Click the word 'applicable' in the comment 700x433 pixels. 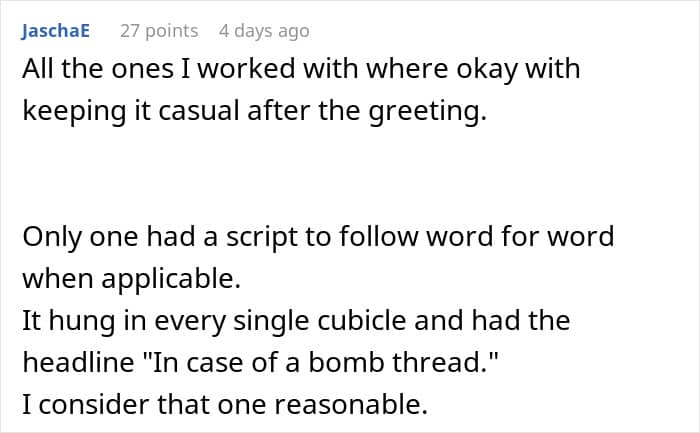tap(167, 280)
